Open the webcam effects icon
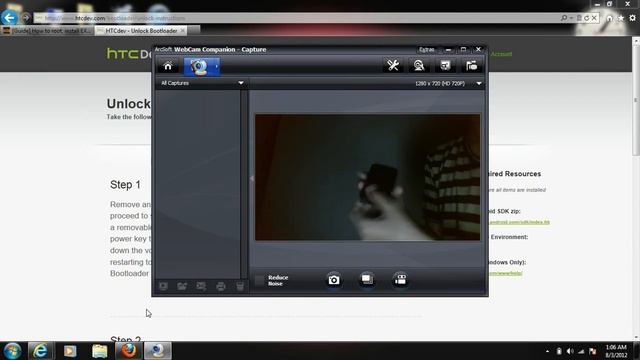 pos(418,66)
